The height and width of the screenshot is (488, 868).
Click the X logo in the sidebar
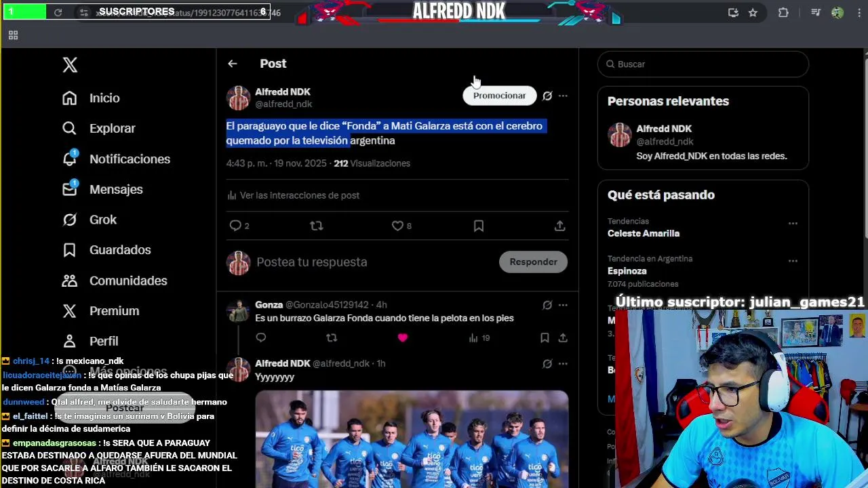coord(70,65)
